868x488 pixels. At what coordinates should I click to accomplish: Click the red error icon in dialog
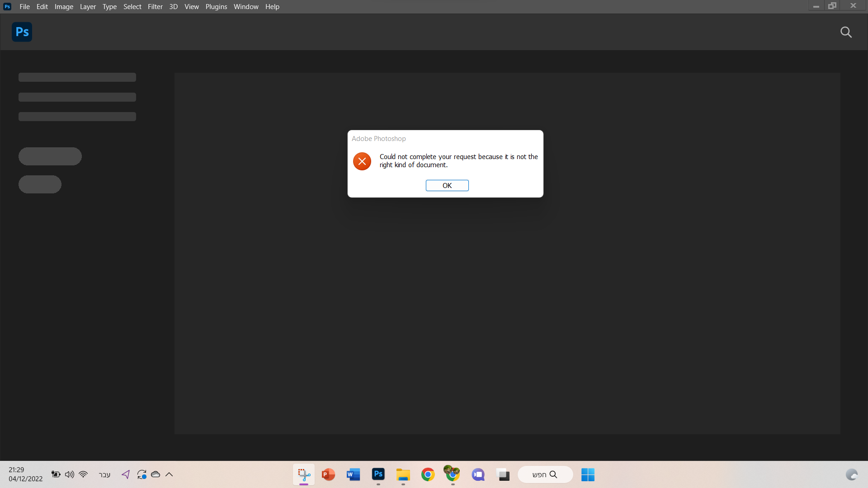pyautogui.click(x=362, y=161)
